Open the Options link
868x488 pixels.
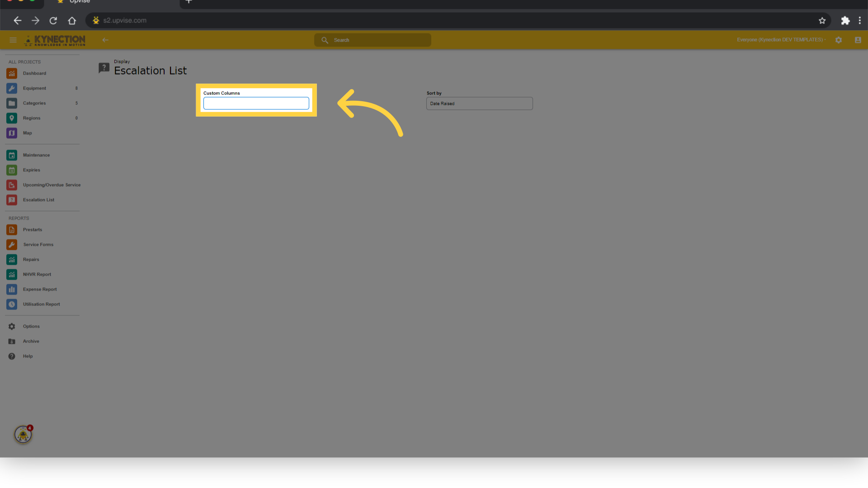pyautogui.click(x=31, y=326)
